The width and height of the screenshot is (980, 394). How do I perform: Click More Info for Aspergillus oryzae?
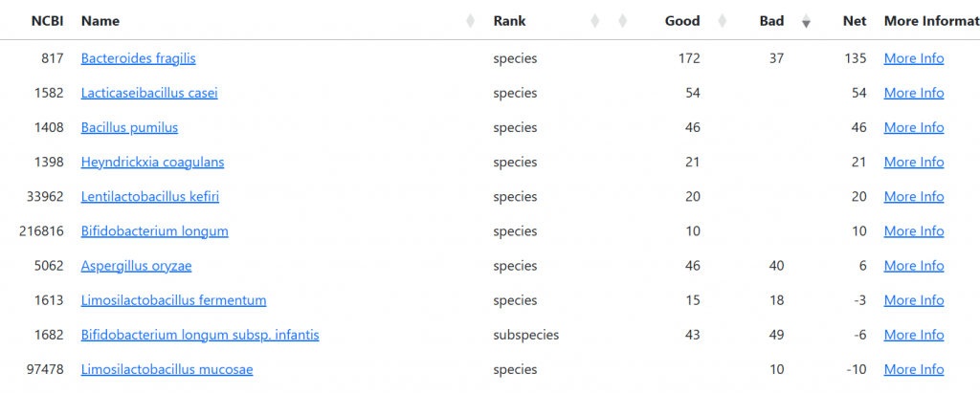click(x=914, y=266)
